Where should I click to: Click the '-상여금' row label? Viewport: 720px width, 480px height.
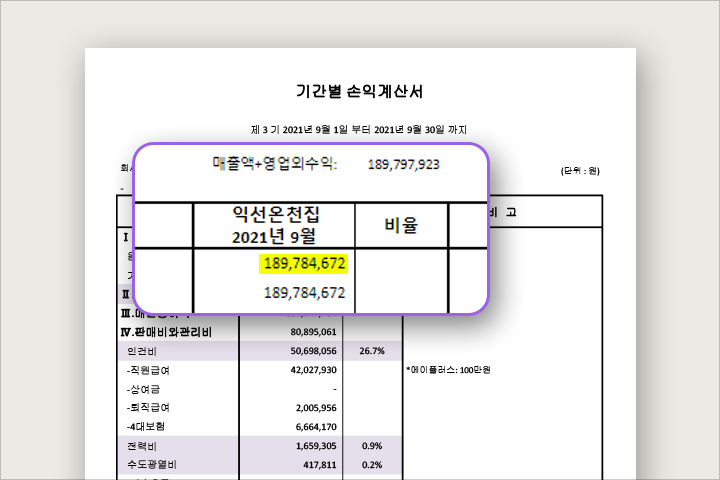click(143, 390)
